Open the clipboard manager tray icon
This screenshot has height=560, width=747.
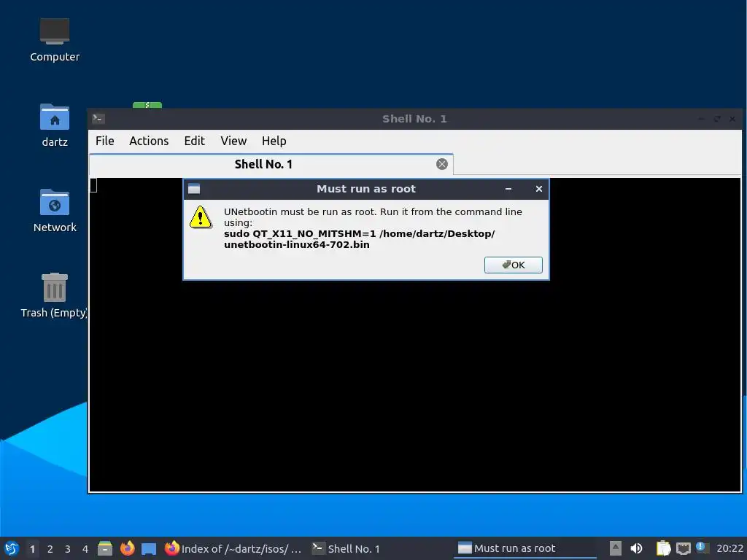663,548
